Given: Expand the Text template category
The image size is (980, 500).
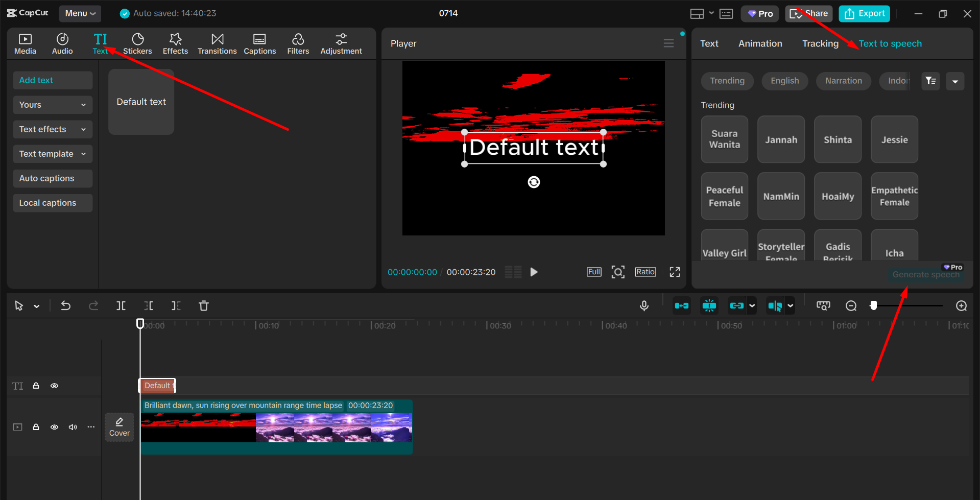Looking at the screenshot, I should click(x=53, y=154).
